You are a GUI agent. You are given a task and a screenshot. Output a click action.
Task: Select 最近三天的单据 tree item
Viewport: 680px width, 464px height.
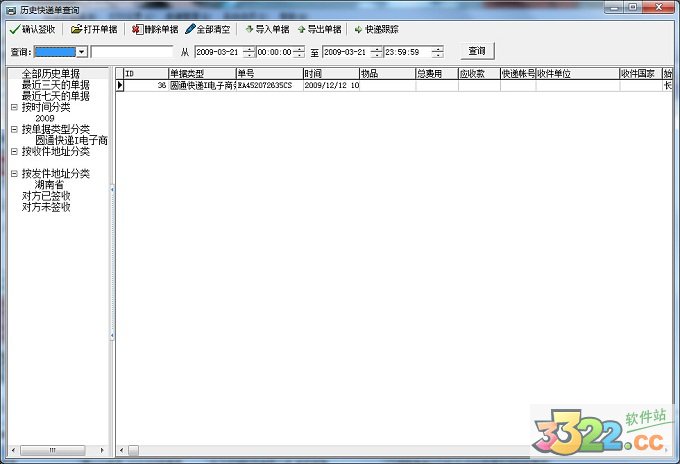[x=56, y=85]
